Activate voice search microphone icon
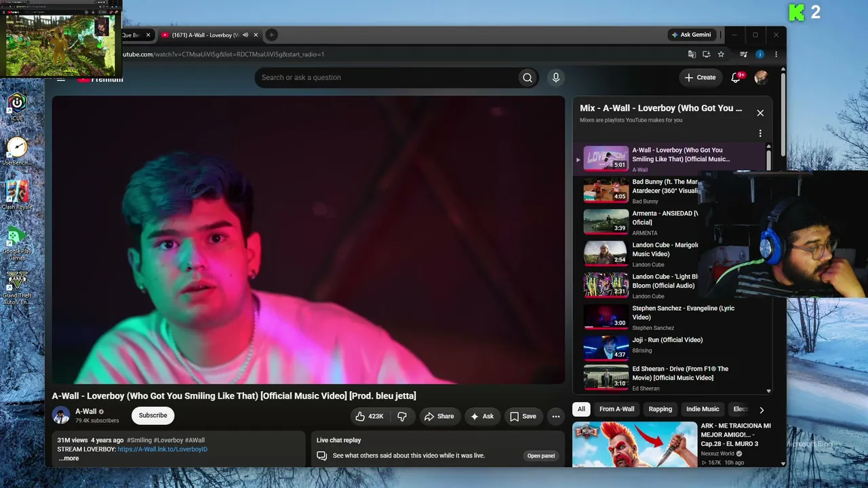The width and height of the screenshot is (868, 488). coord(556,77)
